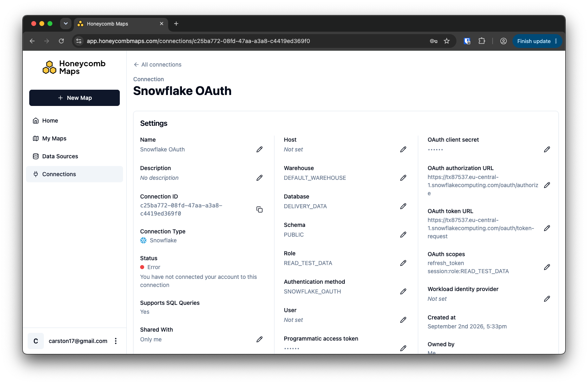Edit the connection Name field
This screenshot has width=588, height=384.
click(x=259, y=149)
